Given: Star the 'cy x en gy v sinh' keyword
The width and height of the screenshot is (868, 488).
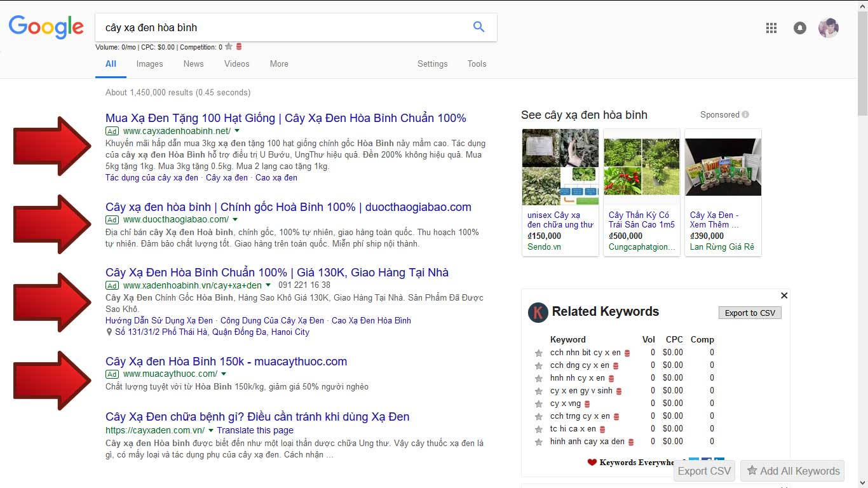Looking at the screenshot, I should [539, 391].
